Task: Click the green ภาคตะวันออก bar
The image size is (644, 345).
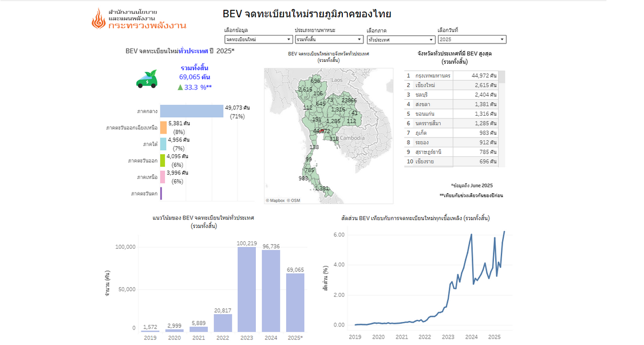Action: point(163,160)
